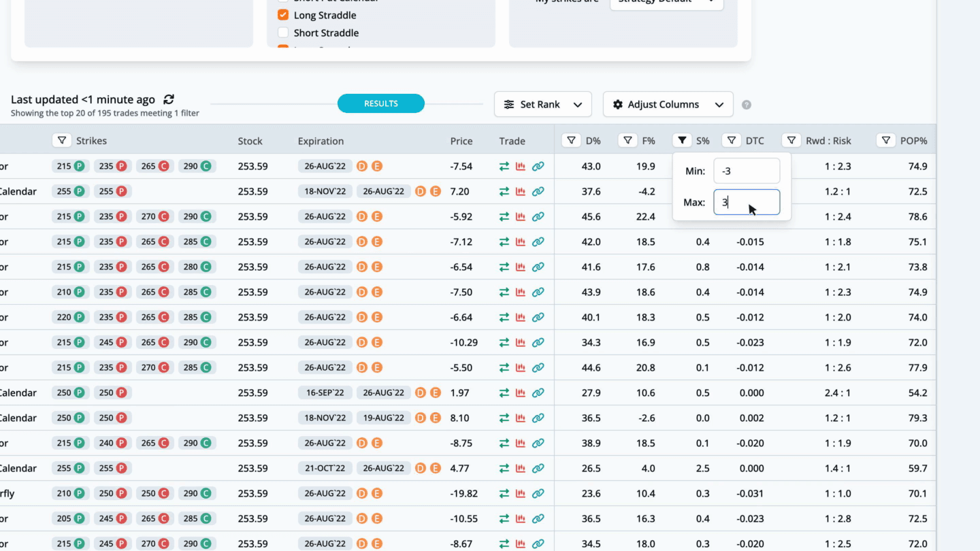Click the orange E icon in the 4.77 row
This screenshot has height=551, width=980.
tap(436, 468)
